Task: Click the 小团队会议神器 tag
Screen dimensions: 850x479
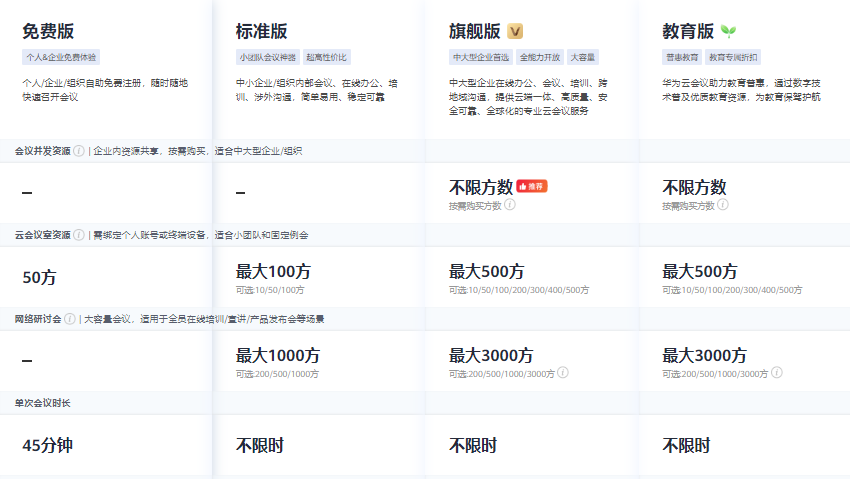Action: click(268, 57)
